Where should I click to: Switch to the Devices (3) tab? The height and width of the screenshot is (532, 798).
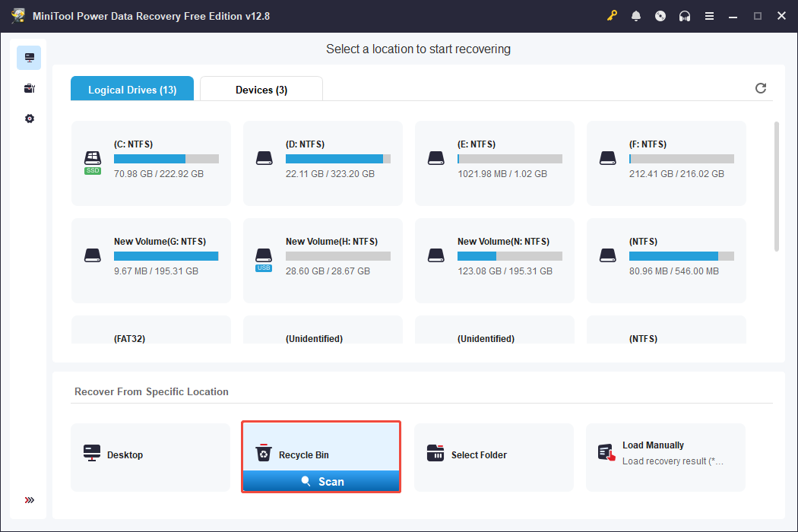pyautogui.click(x=261, y=90)
